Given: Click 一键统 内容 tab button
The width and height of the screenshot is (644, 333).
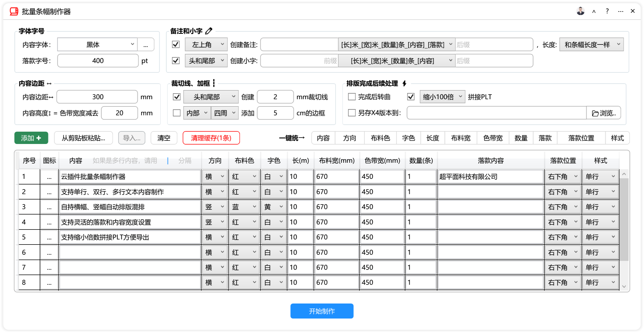Looking at the screenshot, I should 323,138.
